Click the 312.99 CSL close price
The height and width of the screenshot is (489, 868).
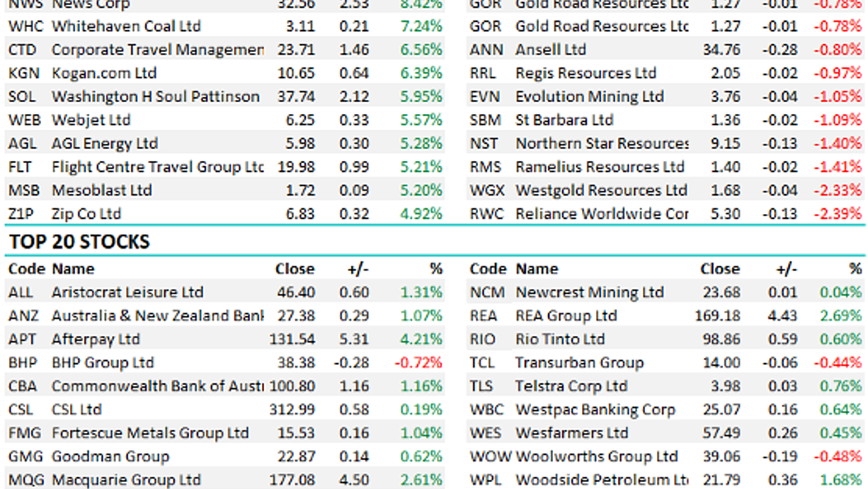tap(292, 409)
